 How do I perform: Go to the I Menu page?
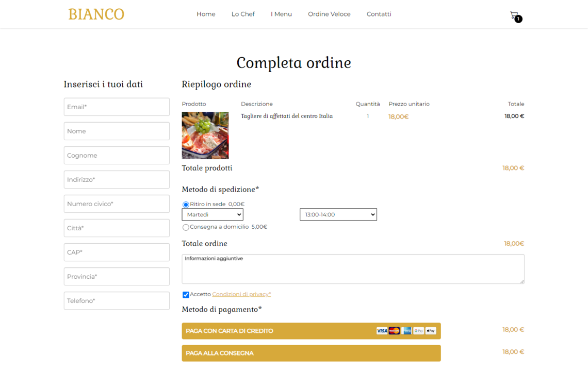pyautogui.click(x=281, y=14)
